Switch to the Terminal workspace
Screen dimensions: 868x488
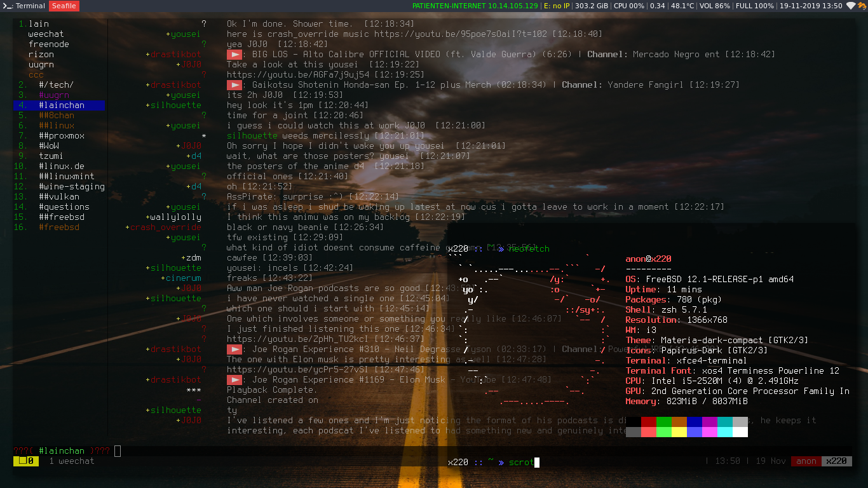coord(24,6)
